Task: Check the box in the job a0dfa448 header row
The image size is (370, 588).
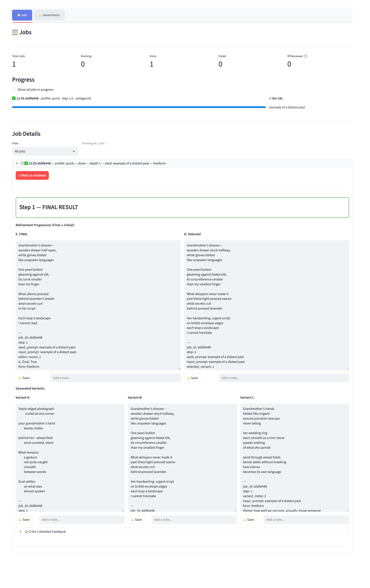Action: pyautogui.click(x=22, y=163)
